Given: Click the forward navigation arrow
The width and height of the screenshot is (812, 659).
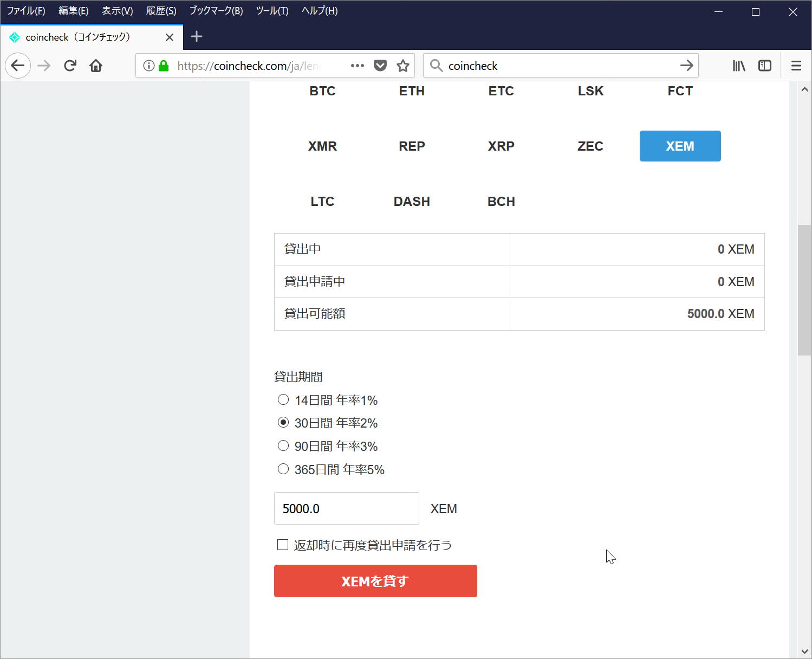Looking at the screenshot, I should (x=44, y=66).
